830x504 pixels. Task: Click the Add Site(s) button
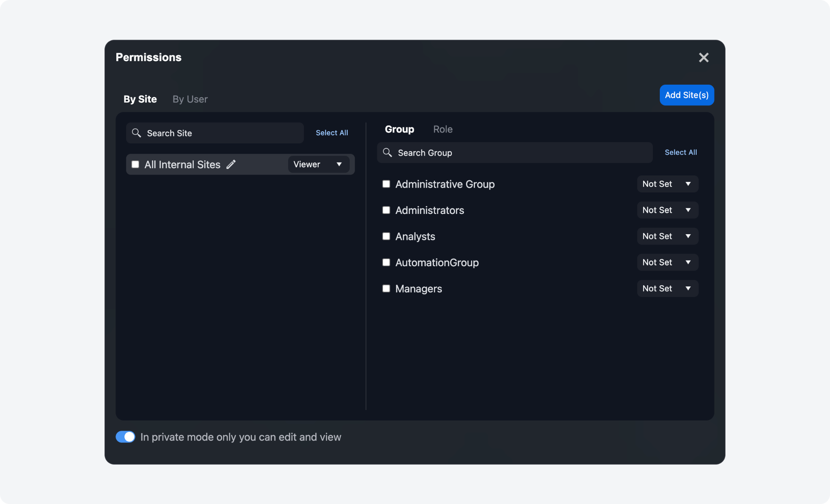(687, 95)
